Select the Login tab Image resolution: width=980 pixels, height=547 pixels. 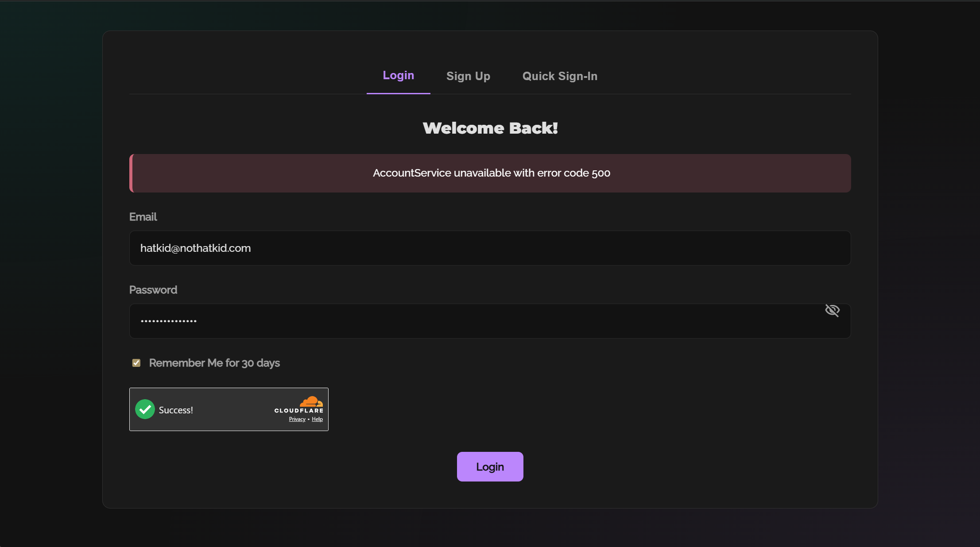click(398, 75)
